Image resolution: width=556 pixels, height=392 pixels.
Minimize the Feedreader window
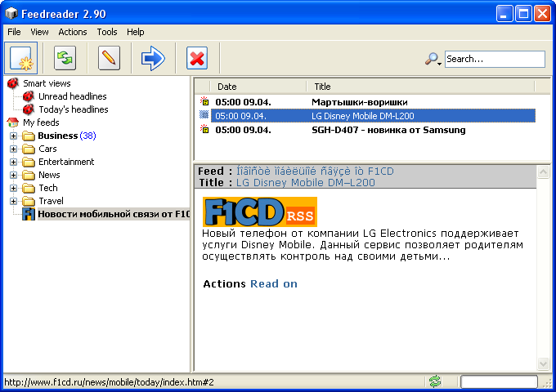pos(504,14)
